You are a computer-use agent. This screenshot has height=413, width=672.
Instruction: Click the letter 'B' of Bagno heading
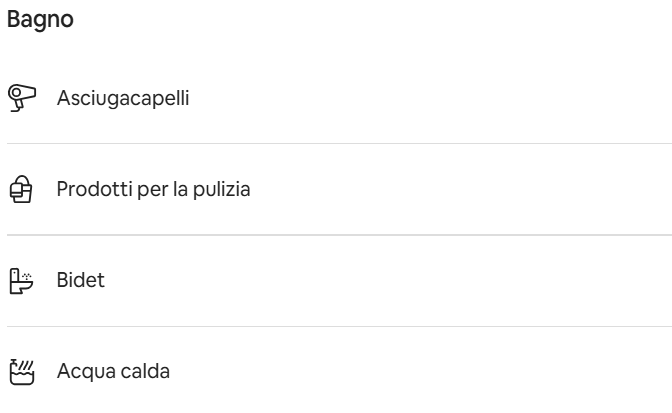(x=13, y=21)
